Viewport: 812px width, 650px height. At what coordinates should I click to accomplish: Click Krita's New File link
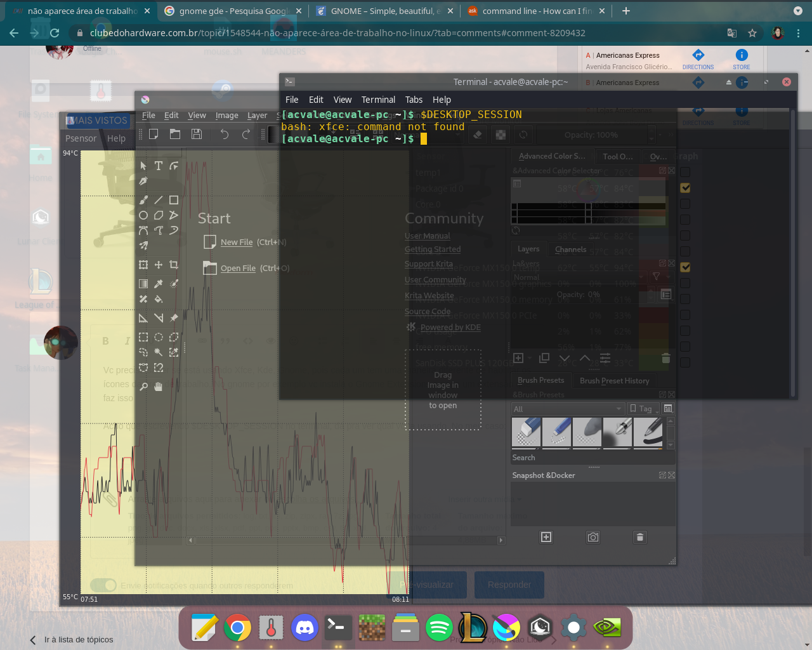[x=237, y=242]
